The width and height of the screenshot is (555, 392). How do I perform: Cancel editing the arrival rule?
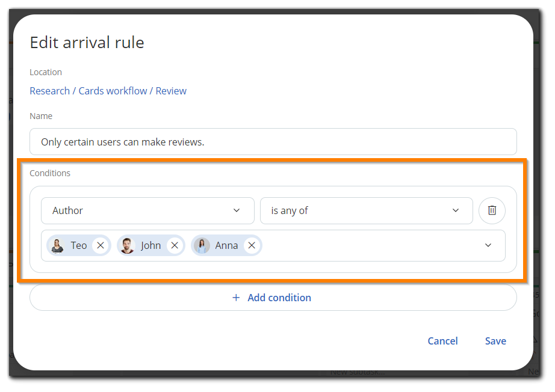442,341
